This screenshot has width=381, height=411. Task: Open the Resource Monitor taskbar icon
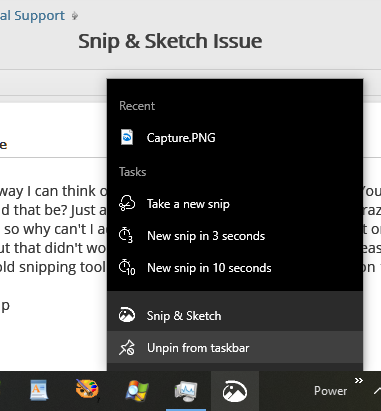point(186,391)
